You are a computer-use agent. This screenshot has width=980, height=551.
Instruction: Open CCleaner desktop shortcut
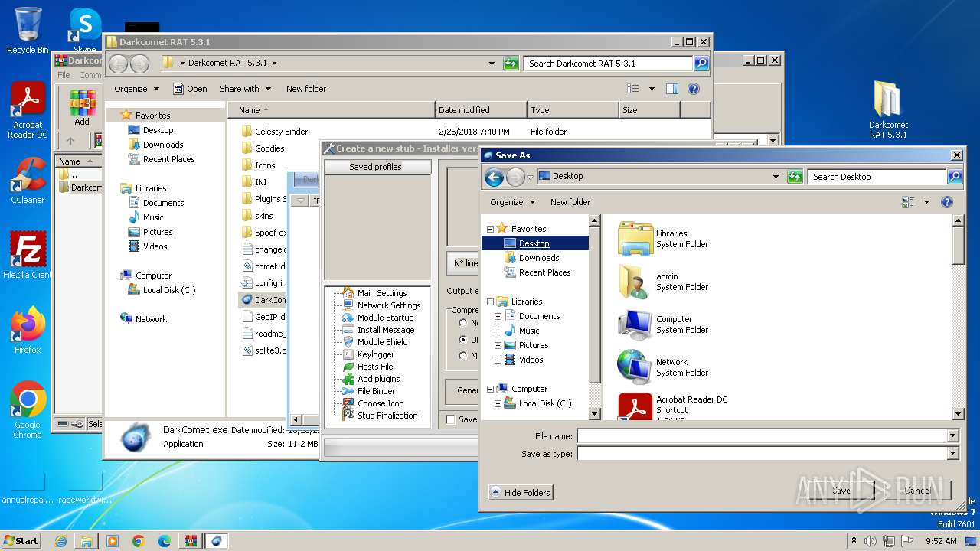(x=28, y=181)
